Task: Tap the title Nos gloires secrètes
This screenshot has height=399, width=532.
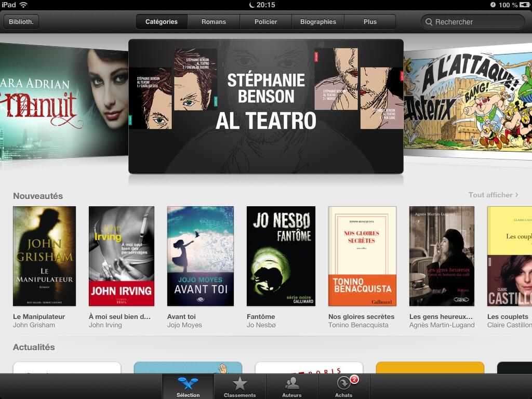Action: (361, 316)
